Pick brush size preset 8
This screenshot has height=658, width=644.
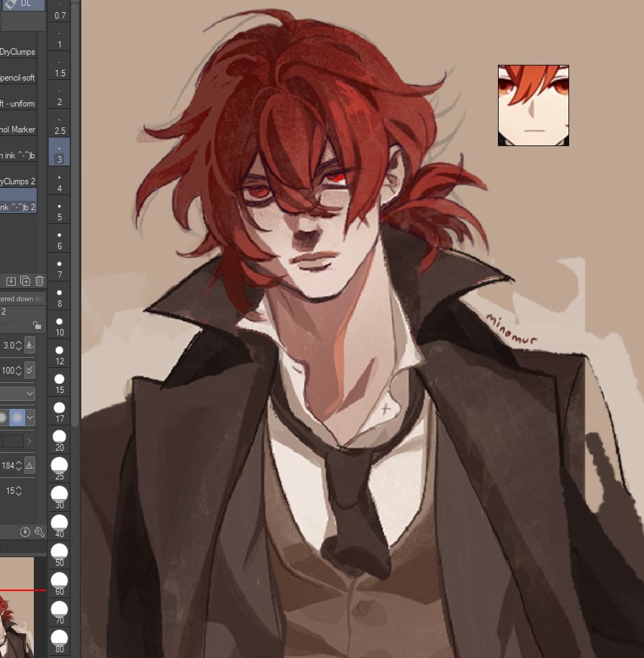click(60, 297)
